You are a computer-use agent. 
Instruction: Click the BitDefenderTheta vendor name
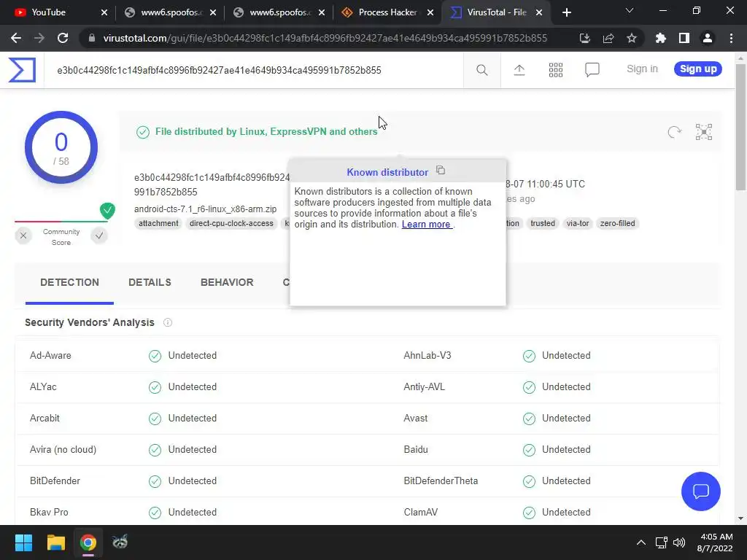[x=441, y=481]
